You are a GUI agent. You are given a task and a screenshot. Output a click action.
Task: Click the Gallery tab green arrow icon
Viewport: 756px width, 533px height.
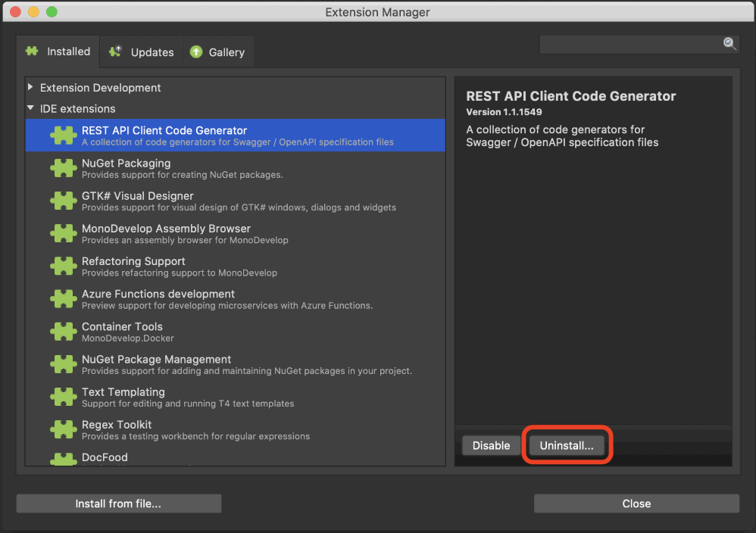pyautogui.click(x=196, y=51)
